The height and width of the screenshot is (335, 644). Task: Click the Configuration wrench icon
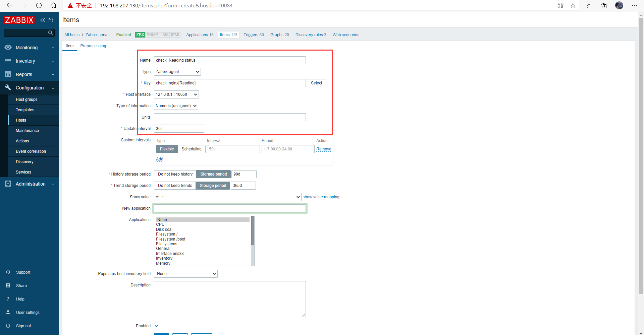click(8, 88)
